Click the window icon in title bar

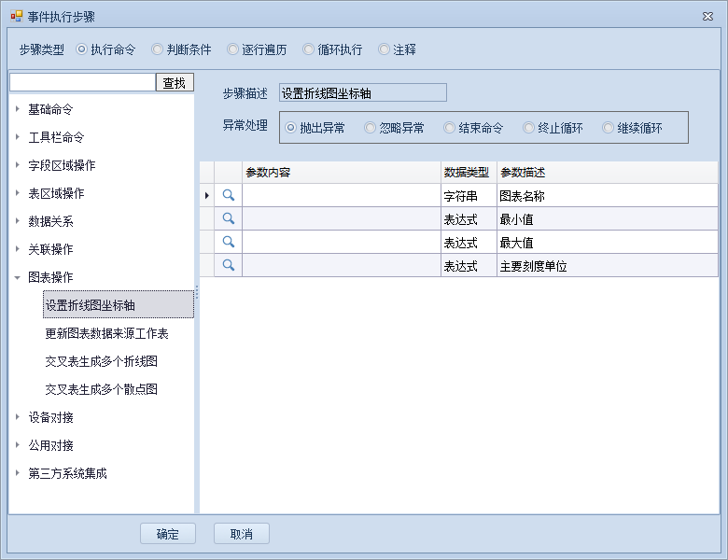16,17
